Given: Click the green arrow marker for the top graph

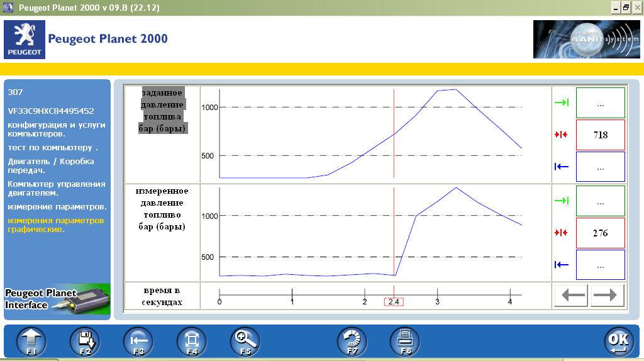Looking at the screenshot, I should [x=562, y=103].
